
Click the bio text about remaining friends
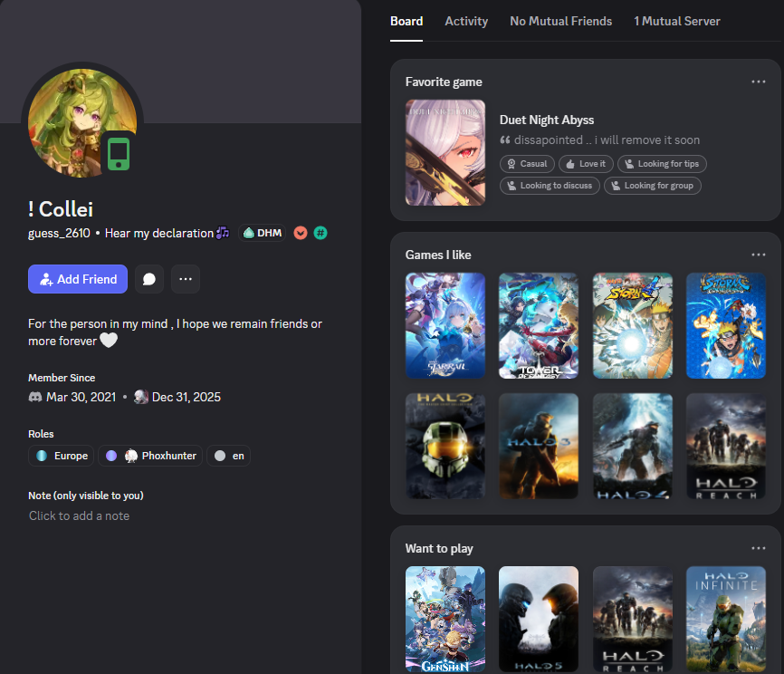click(175, 332)
